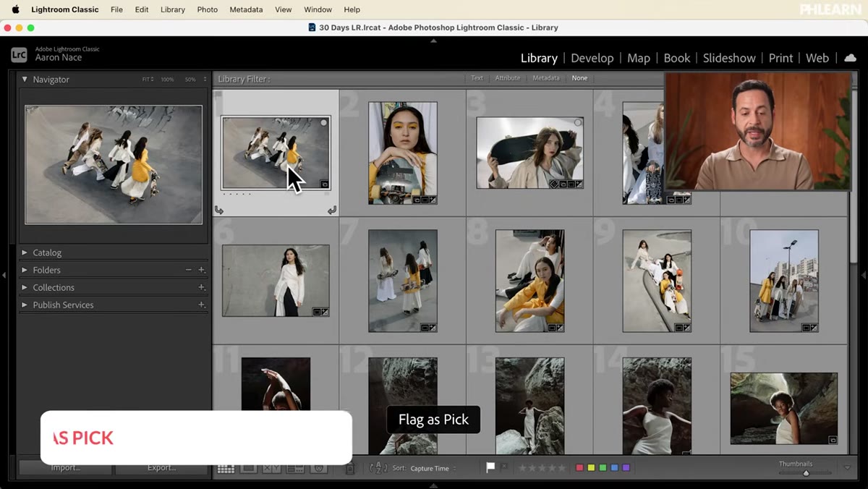The height and width of the screenshot is (489, 868).
Task: Enable Metadata library filter
Action: point(546,78)
